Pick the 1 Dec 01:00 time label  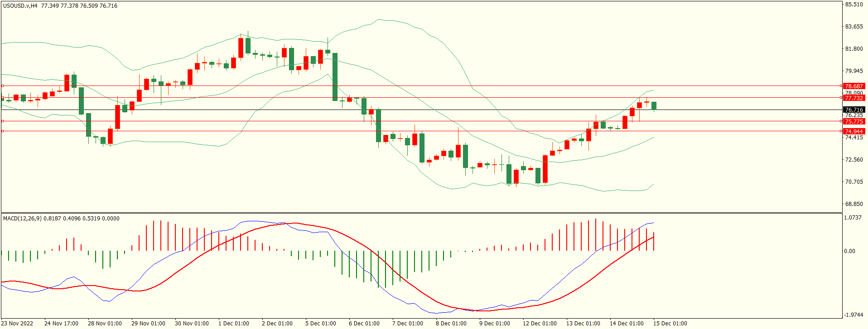pos(234,323)
